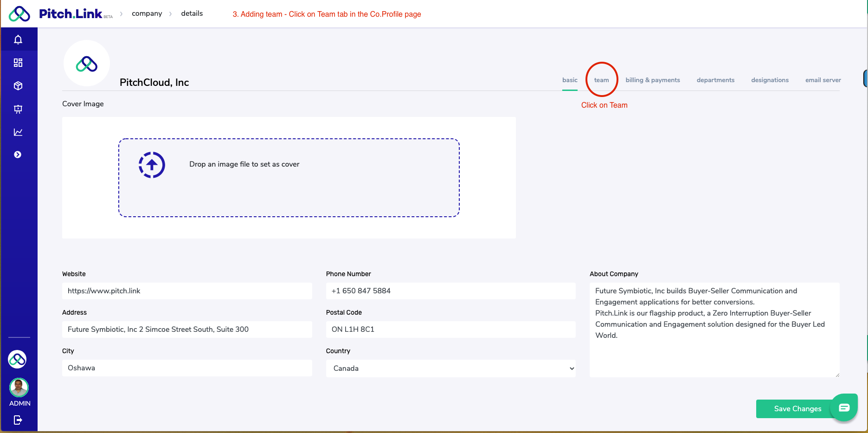Open the analytics line-chart icon in sidebar

pyautogui.click(x=18, y=132)
